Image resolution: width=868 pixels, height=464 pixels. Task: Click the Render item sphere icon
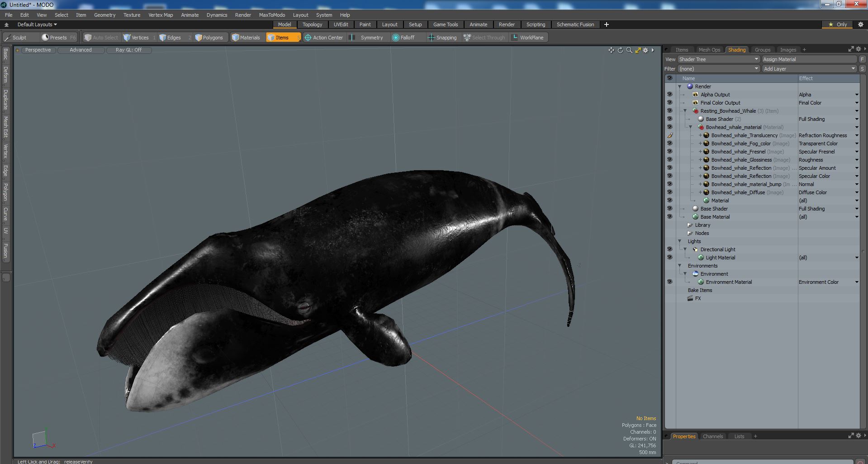(690, 86)
